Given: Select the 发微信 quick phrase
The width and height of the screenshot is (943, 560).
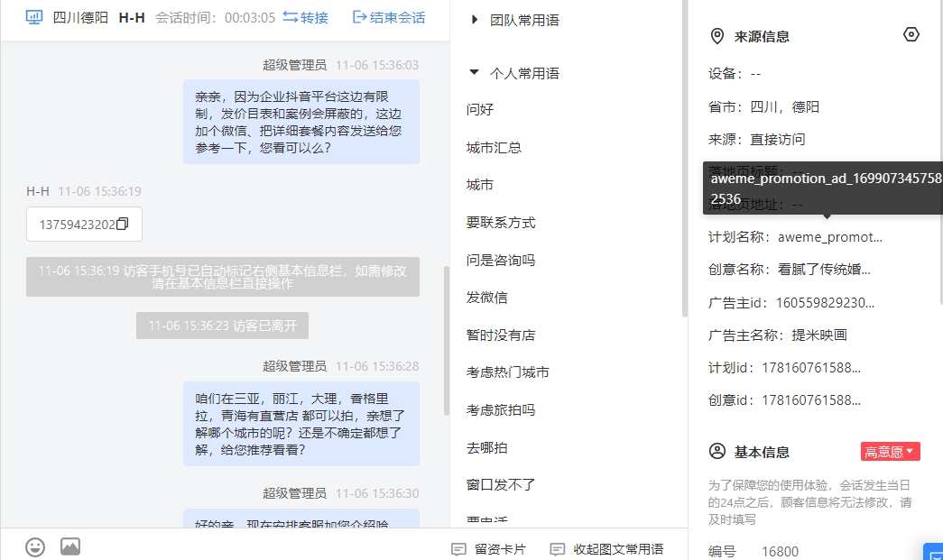Looking at the screenshot, I should pyautogui.click(x=486, y=297).
